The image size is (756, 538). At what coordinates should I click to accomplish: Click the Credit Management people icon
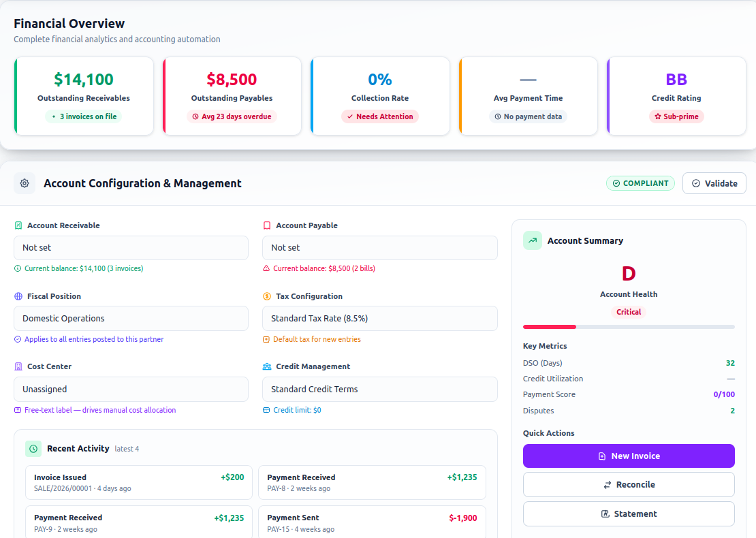[x=266, y=366]
